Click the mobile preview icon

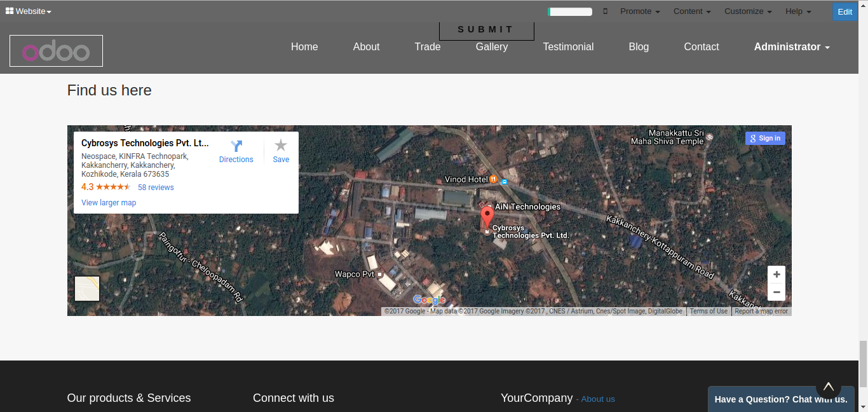click(605, 11)
